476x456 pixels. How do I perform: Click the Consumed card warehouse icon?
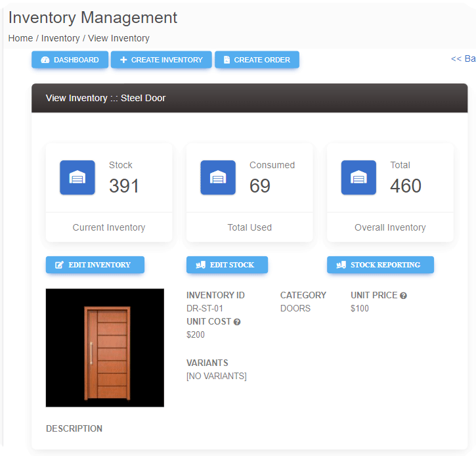tap(218, 177)
